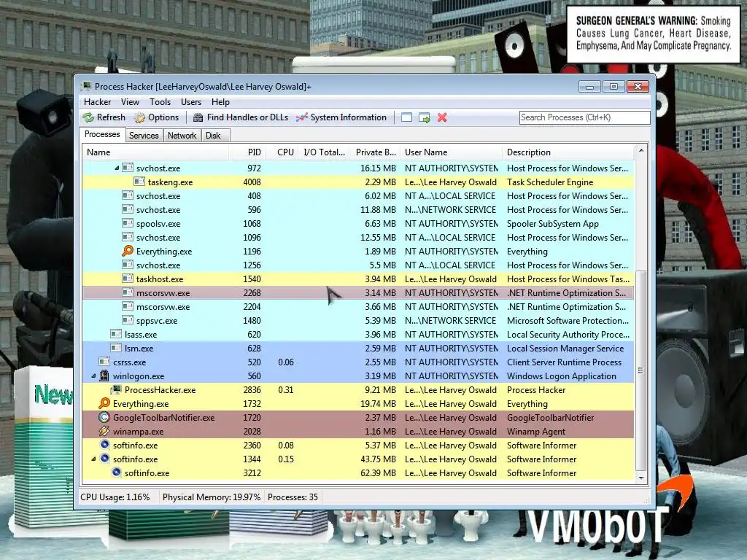Screen dimensions: 747x560
Task: Click Spooler SubSystem App description
Action: [x=553, y=223]
